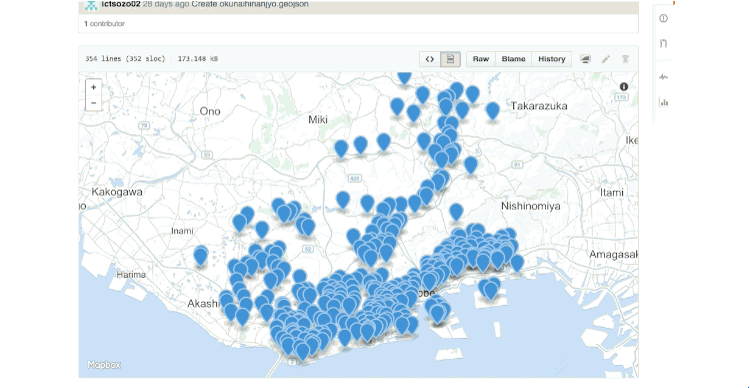Open file in desktop app icon
This screenshot has width=750, height=388.
[585, 59]
